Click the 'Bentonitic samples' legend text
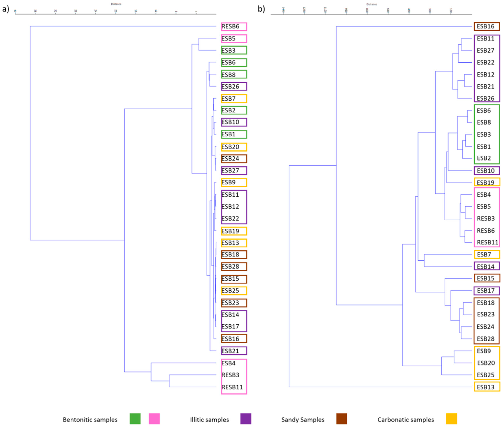 pyautogui.click(x=90, y=420)
